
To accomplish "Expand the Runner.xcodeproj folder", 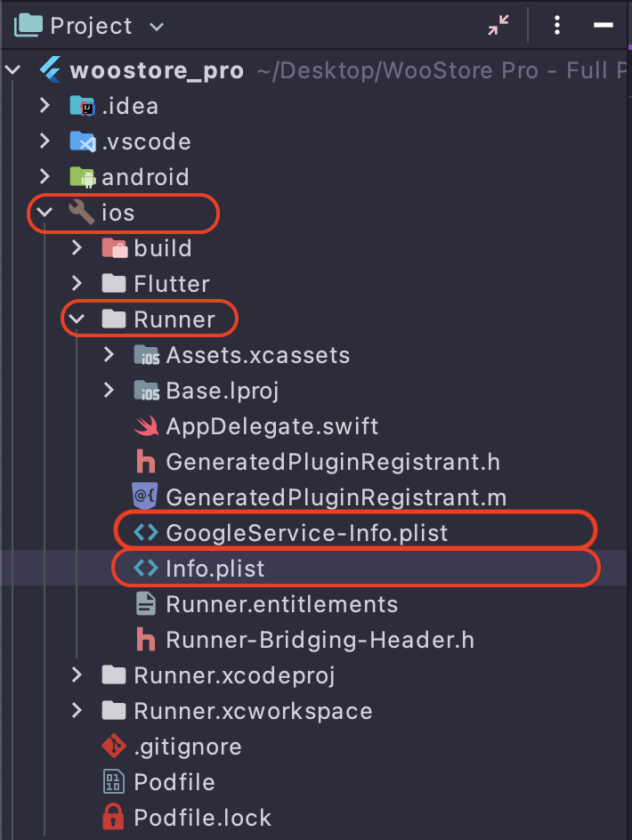I will pyautogui.click(x=76, y=675).
